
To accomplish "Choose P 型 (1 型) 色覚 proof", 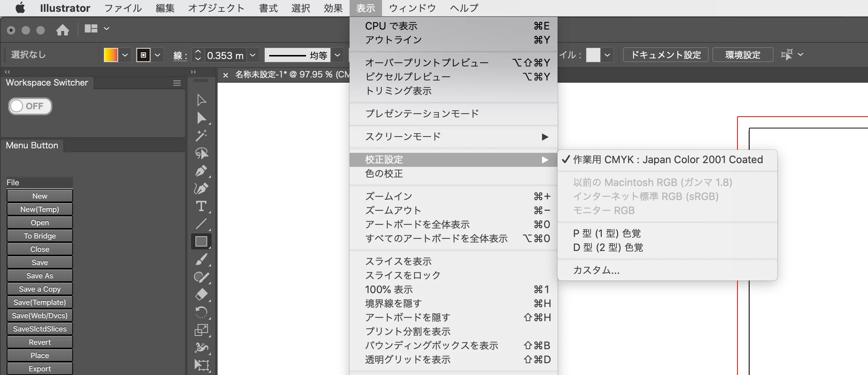I will coord(667,233).
